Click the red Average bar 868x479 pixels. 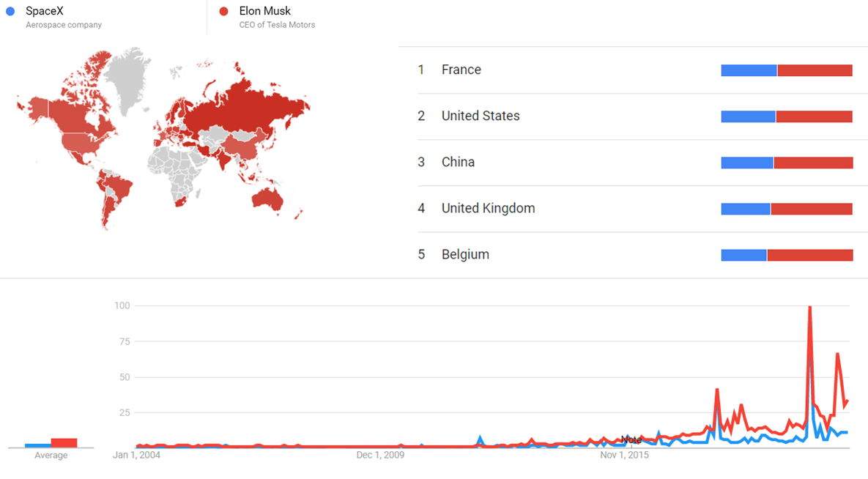pyautogui.click(x=64, y=442)
